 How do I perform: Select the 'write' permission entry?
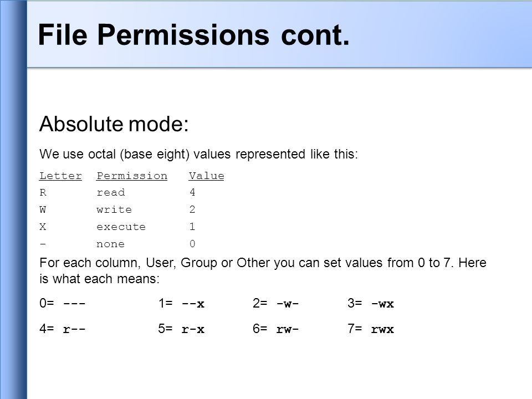(114, 209)
